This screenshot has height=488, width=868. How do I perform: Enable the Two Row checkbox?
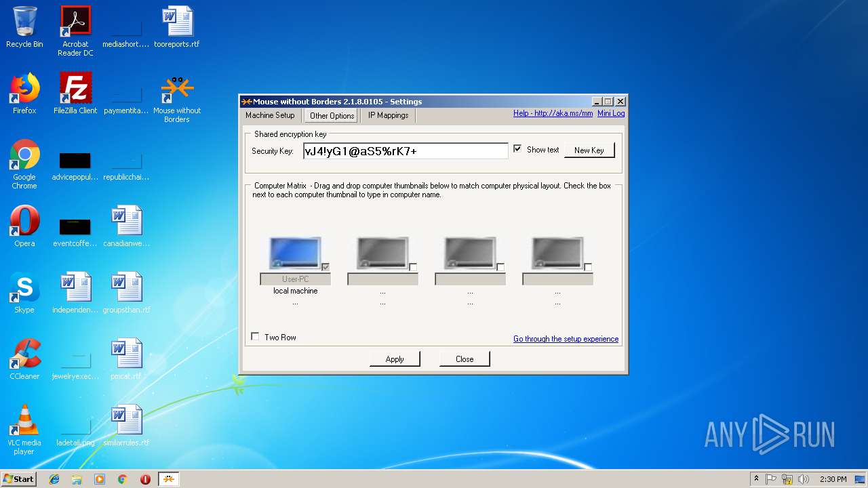point(255,336)
